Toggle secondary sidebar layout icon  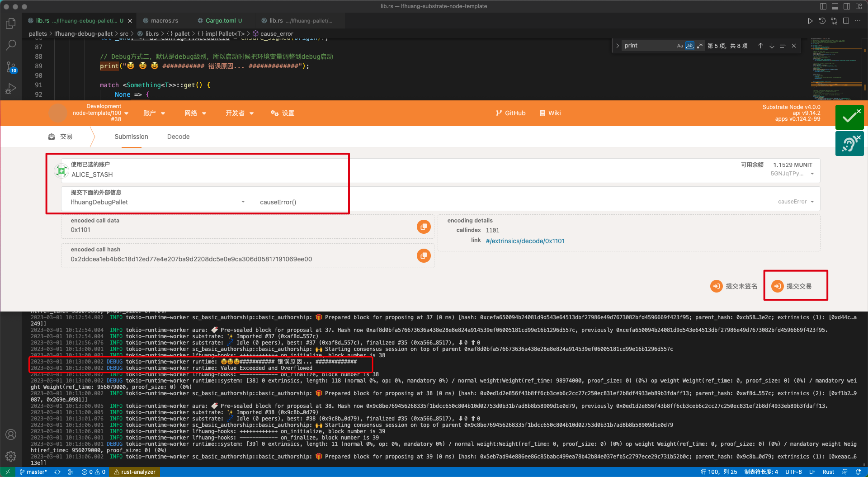pos(847,6)
